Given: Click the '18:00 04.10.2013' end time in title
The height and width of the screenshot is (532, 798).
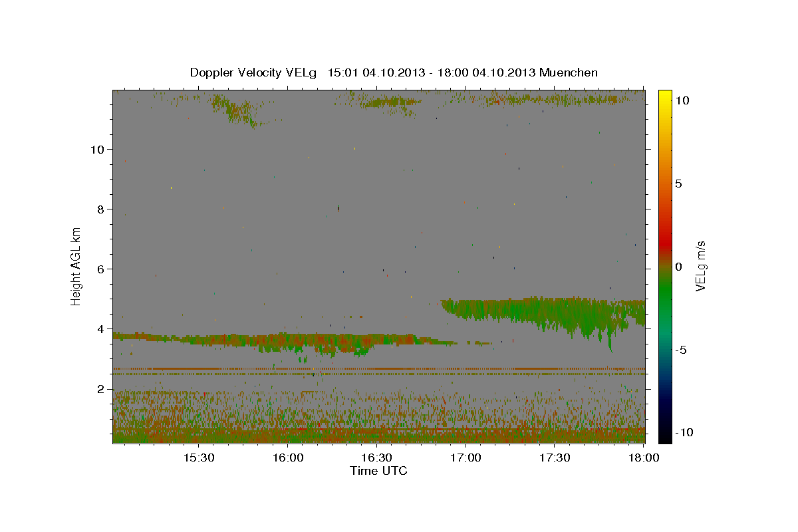Looking at the screenshot, I should 486,72.
